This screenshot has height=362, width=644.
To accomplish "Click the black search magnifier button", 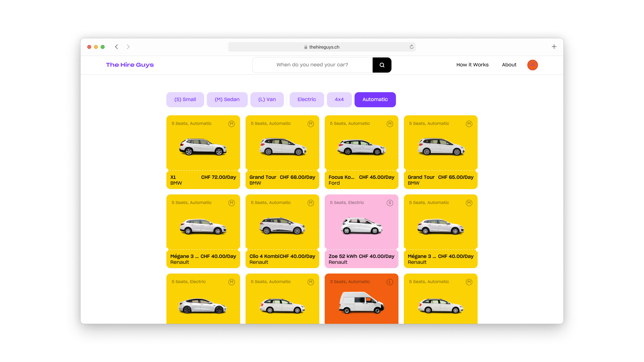I will pos(382,65).
